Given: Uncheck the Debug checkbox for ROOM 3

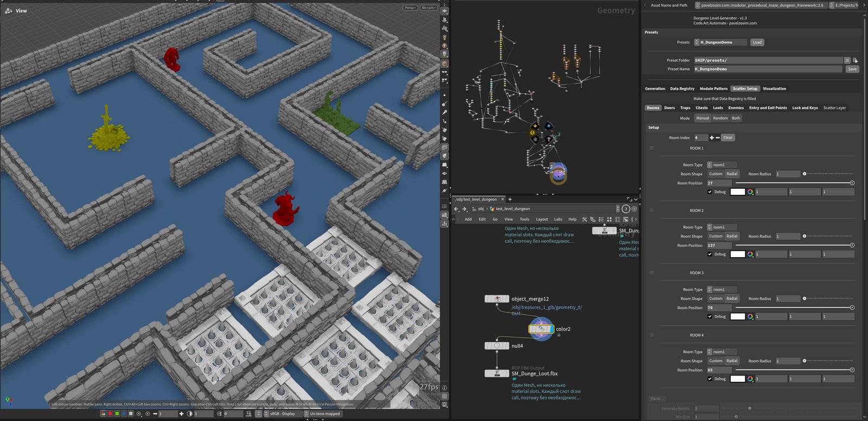Looking at the screenshot, I should point(710,316).
